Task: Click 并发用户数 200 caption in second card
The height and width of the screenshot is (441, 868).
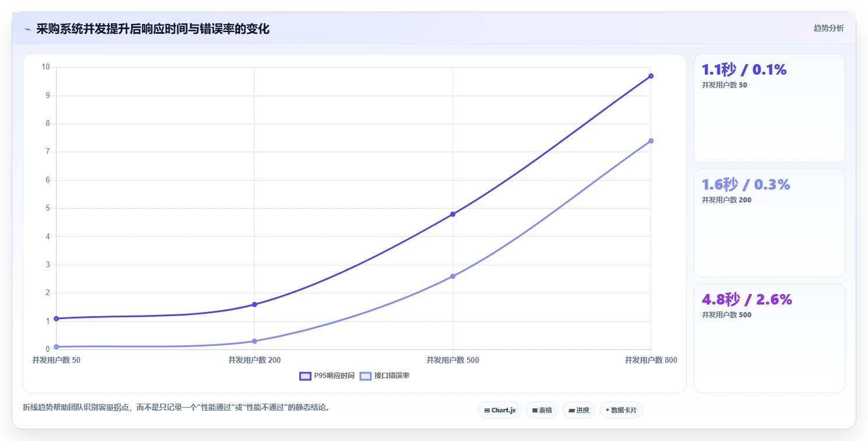Action: click(x=726, y=200)
